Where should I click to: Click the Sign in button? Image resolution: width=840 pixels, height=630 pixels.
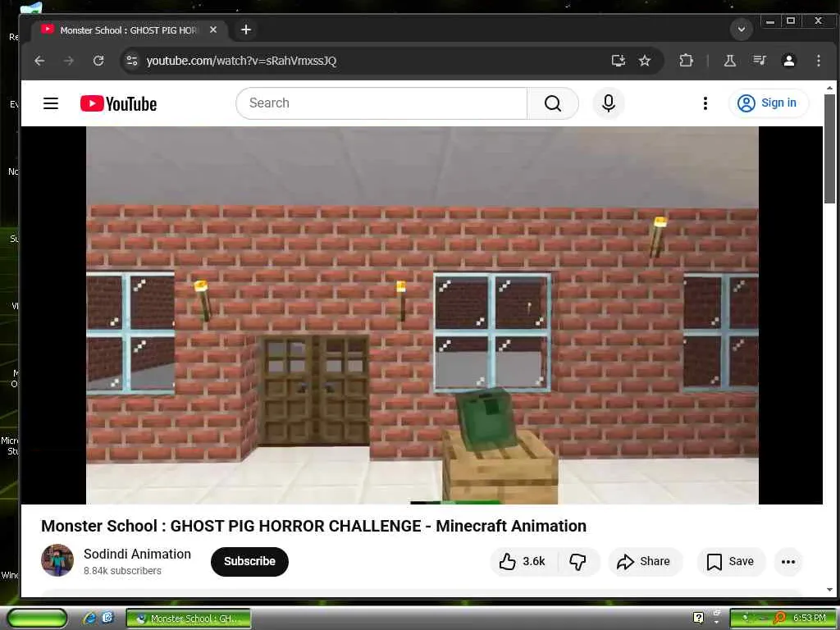(768, 103)
